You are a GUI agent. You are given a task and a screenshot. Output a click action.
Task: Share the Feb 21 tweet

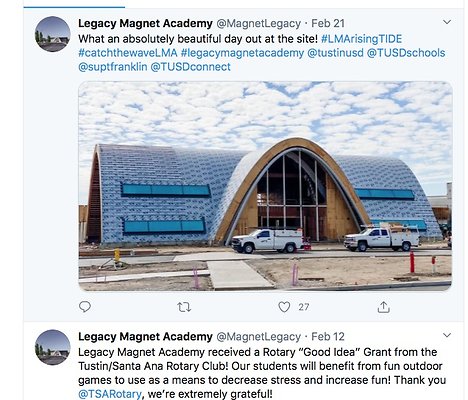384,307
